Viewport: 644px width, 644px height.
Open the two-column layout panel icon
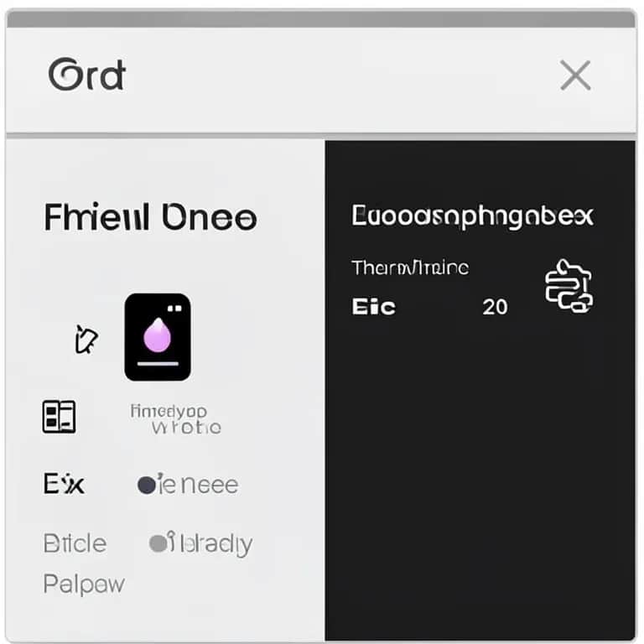click(59, 417)
